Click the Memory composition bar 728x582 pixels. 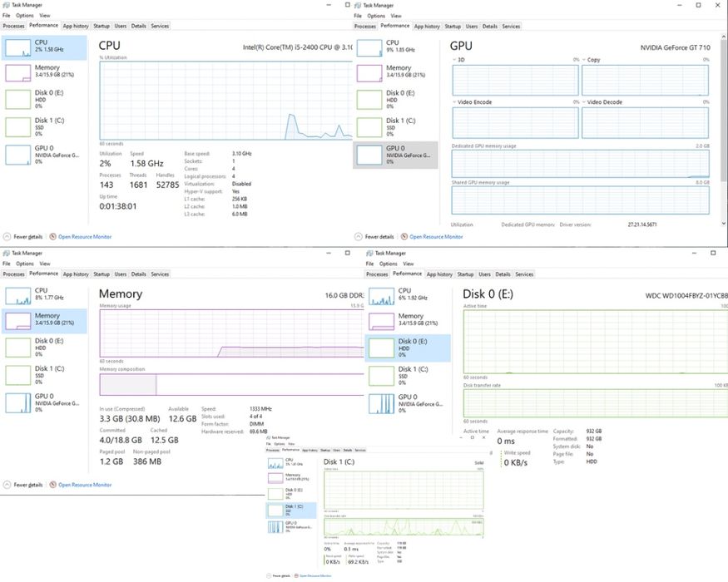click(231, 385)
